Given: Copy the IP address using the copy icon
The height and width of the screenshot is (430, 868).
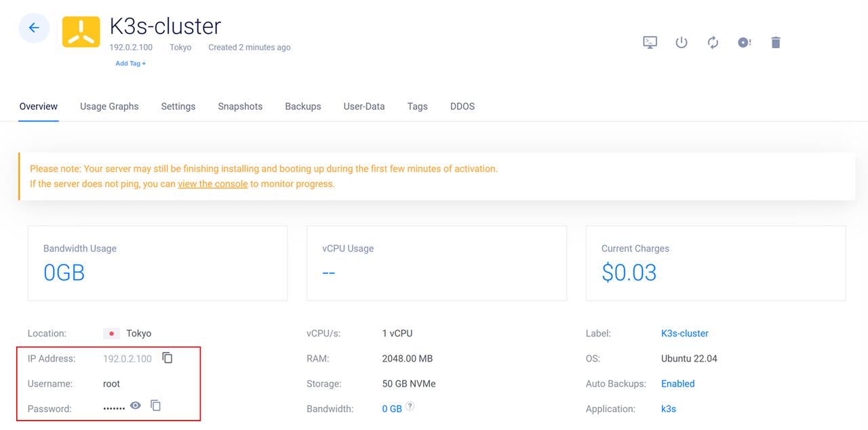Looking at the screenshot, I should point(167,358).
